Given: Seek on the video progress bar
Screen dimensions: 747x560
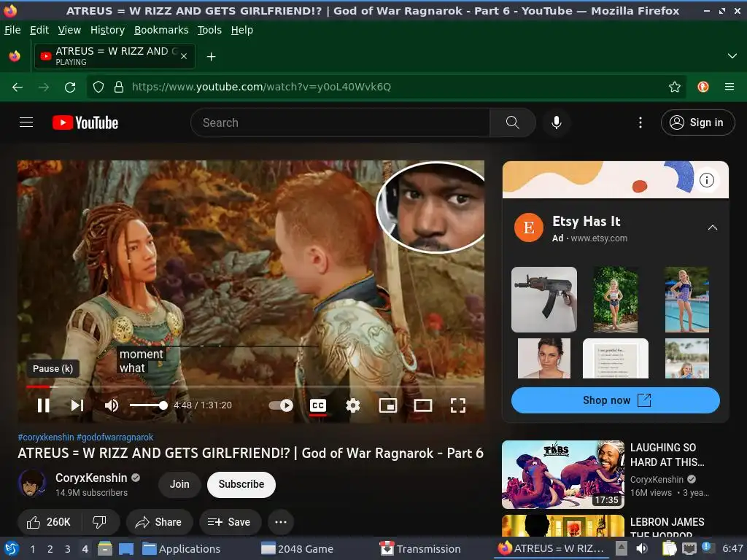Looking at the screenshot, I should 251,386.
